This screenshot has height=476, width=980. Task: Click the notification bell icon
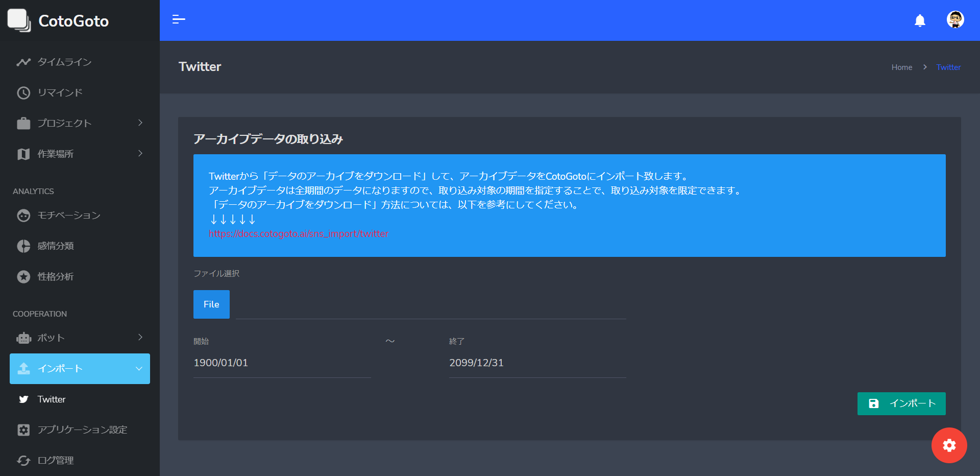coord(920,20)
